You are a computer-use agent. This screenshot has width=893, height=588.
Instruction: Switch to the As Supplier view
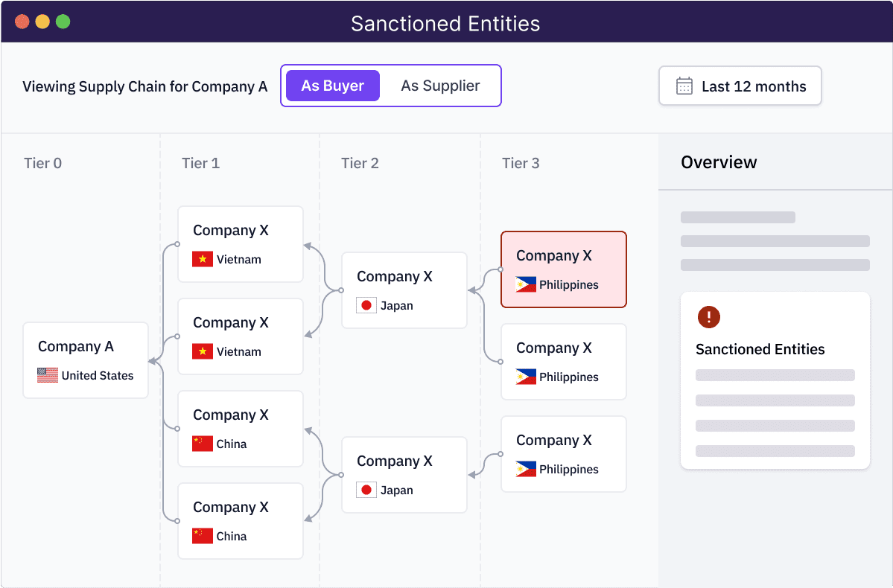click(x=441, y=86)
